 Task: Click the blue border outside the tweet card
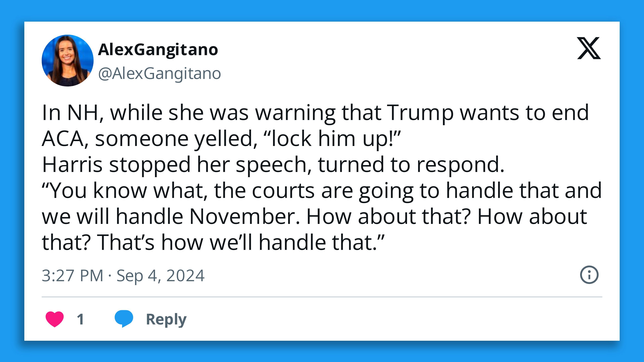click(x=322, y=10)
